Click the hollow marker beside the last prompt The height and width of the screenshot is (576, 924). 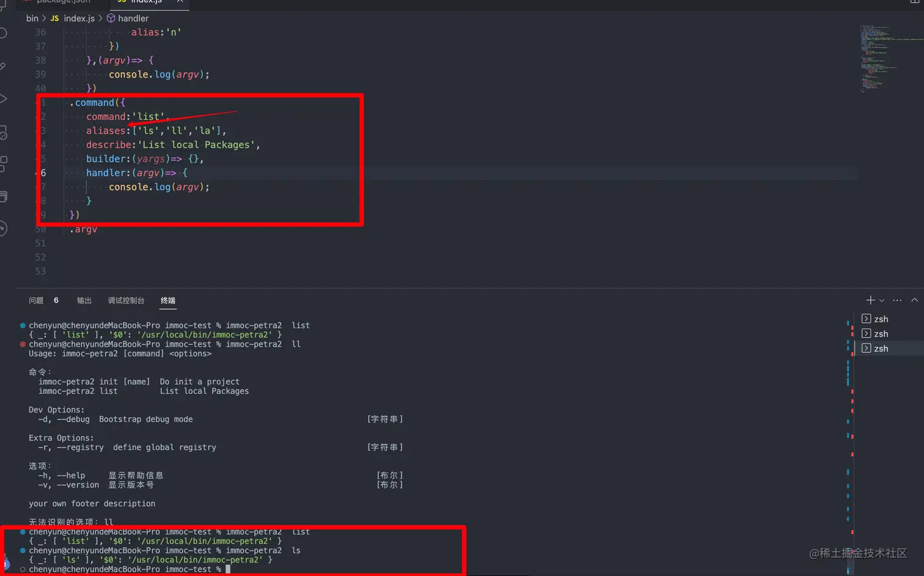click(23, 569)
